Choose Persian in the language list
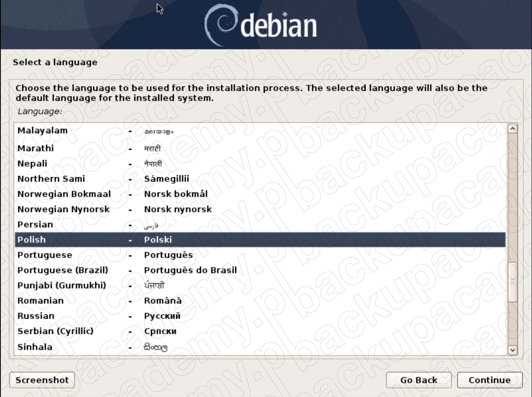Viewport: 532px width, 397px height. (260, 224)
